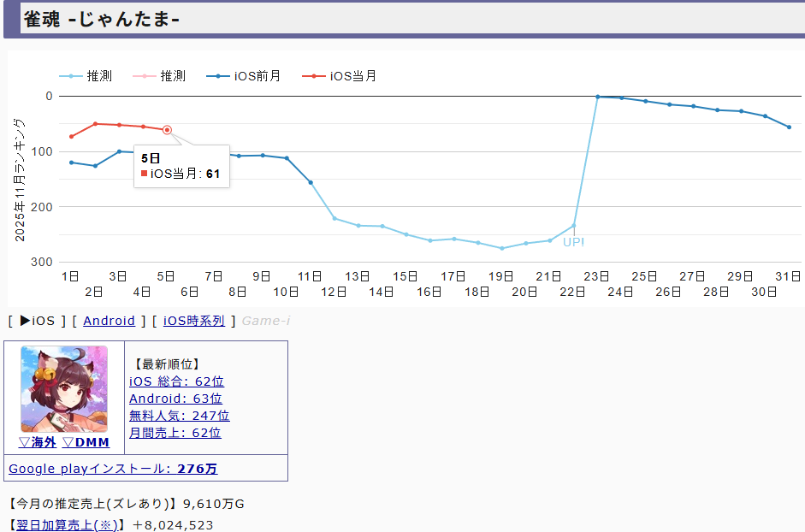
Task: Expand the ▽海外 link
Action: coord(37,442)
